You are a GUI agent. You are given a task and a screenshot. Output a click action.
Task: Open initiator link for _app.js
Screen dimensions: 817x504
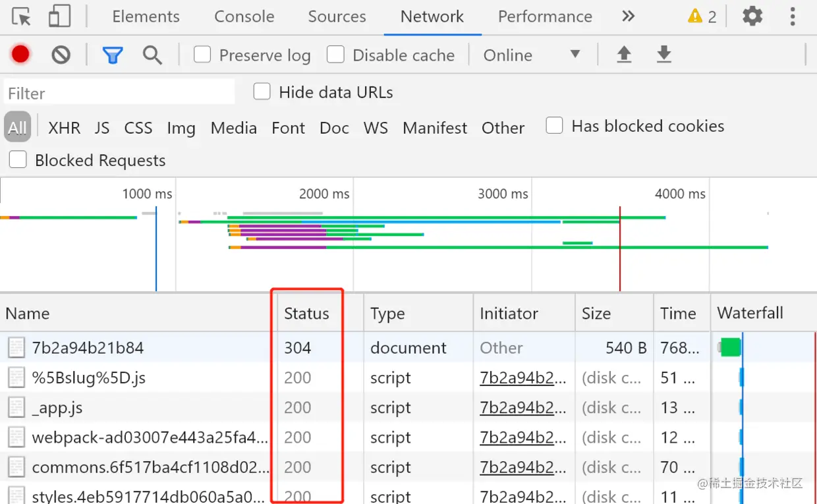click(x=523, y=408)
